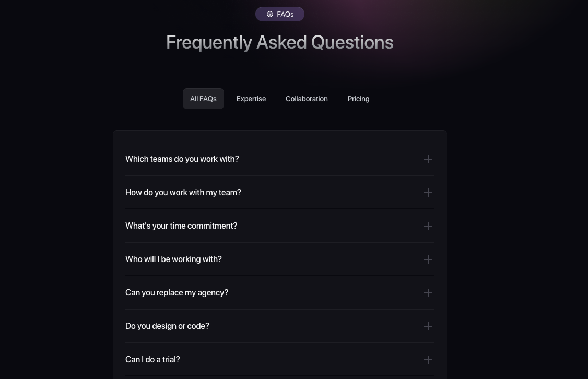
Task: Open 'Can I do a trial?' via its plus icon
Action: [x=428, y=360]
